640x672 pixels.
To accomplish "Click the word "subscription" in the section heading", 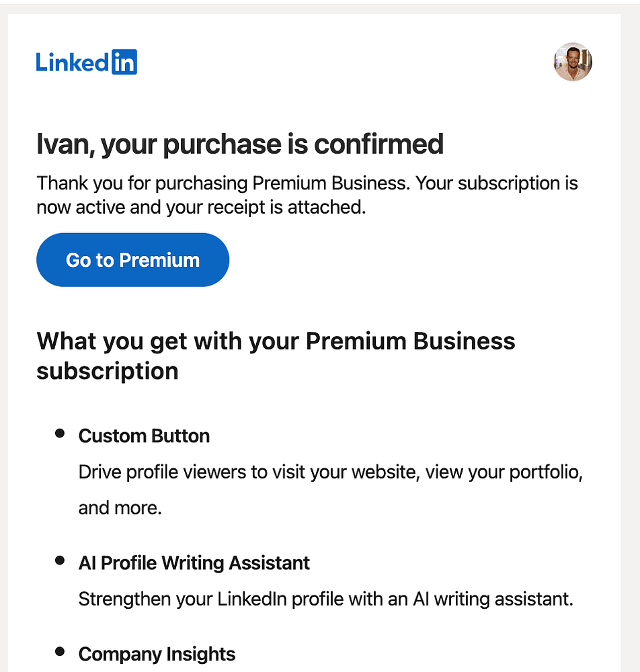I will pyautogui.click(x=108, y=371).
